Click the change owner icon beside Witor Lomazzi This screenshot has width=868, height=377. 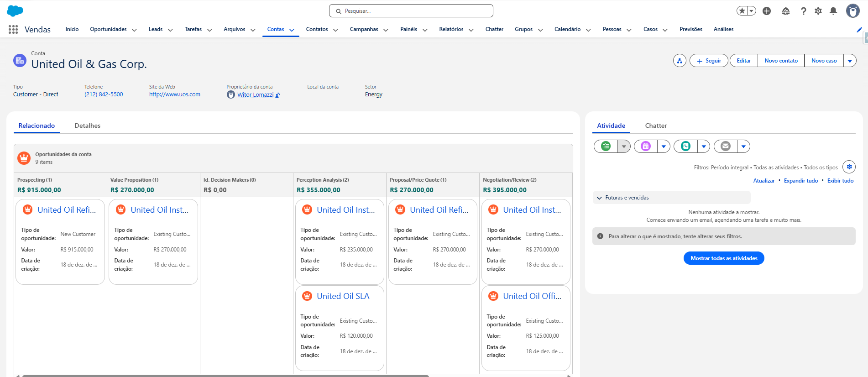tap(277, 95)
